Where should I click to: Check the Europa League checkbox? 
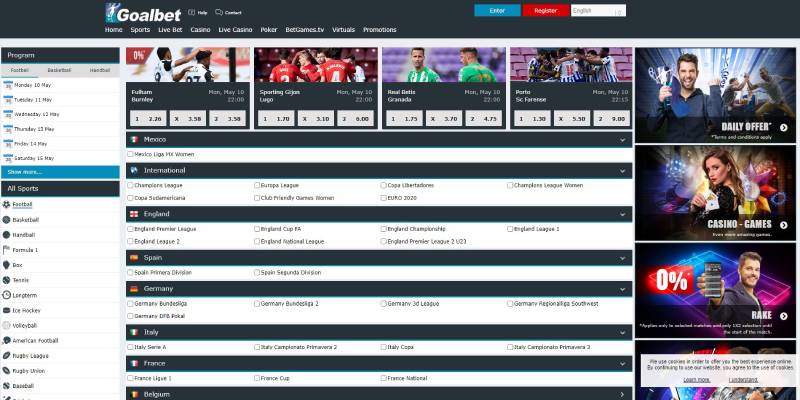tap(257, 185)
